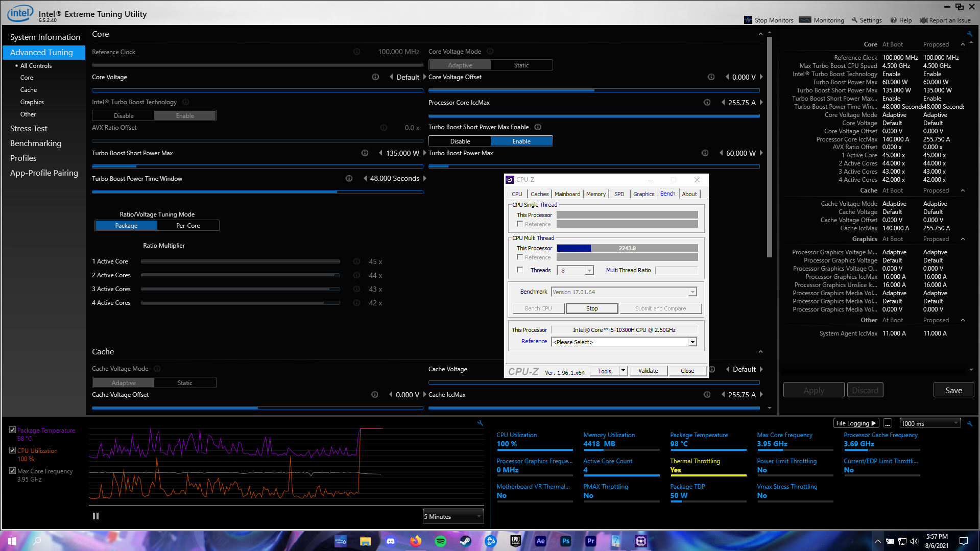
Task: Set Cache Voltage Mode to Static
Action: (x=185, y=383)
